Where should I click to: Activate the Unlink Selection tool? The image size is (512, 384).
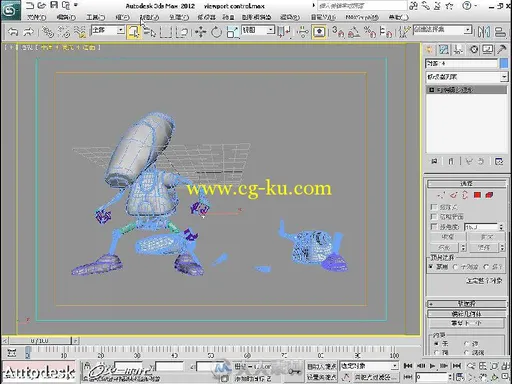(64, 32)
